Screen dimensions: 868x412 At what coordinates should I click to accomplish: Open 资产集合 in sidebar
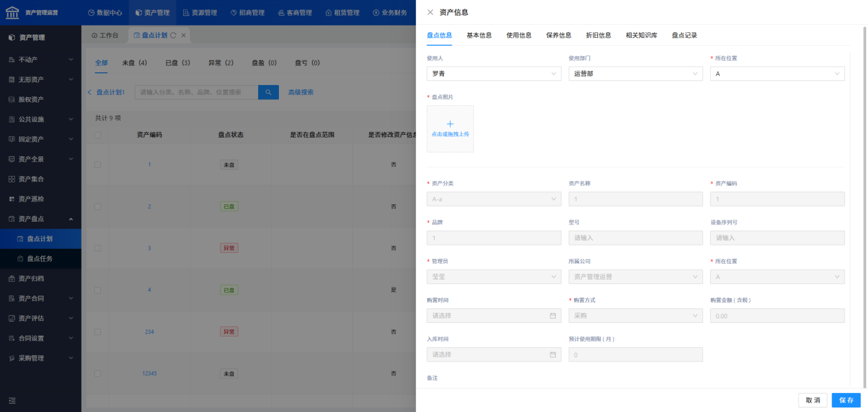(41, 179)
